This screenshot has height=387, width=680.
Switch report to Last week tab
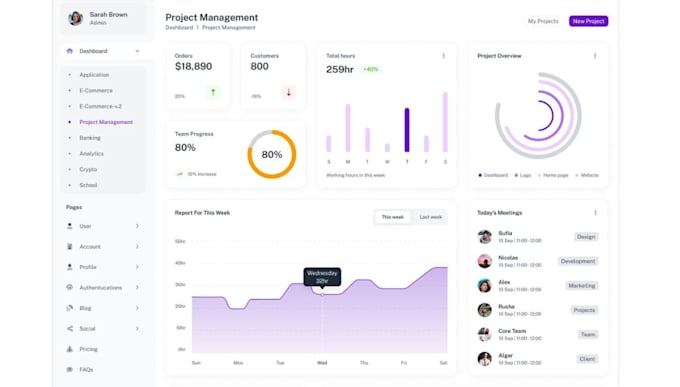tap(431, 217)
